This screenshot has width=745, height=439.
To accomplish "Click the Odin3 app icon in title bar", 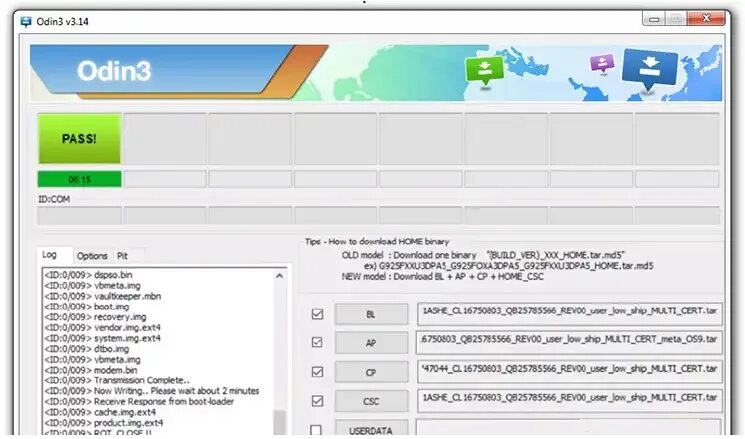I will 26,21.
